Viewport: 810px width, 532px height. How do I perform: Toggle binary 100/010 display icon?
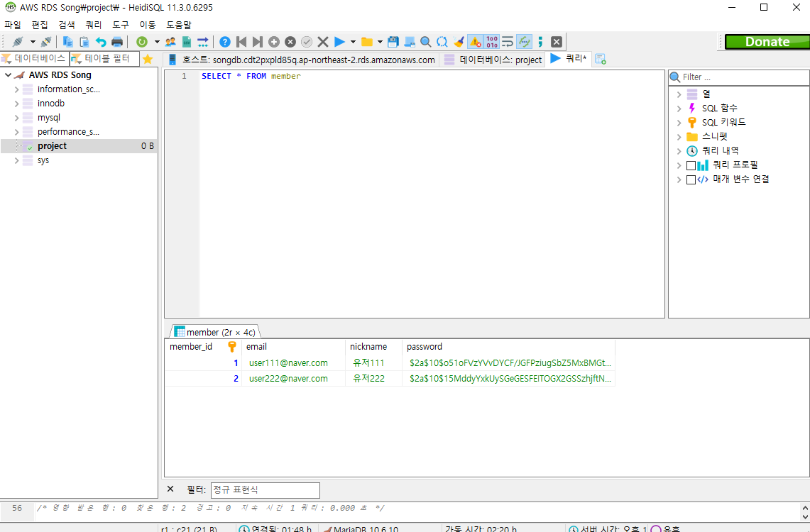point(492,42)
